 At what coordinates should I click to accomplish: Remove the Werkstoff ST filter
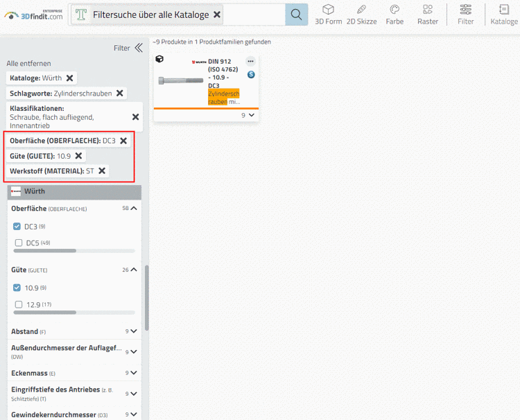pyautogui.click(x=102, y=170)
